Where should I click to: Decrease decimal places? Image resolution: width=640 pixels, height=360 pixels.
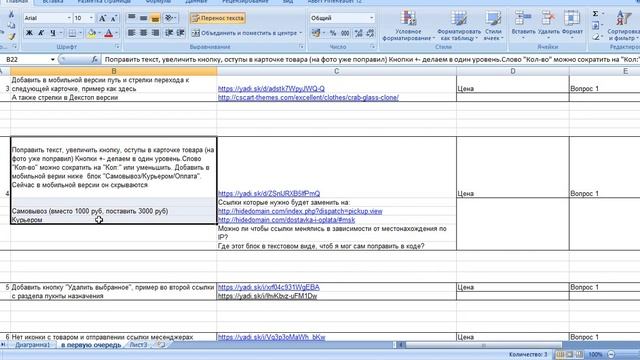pyautogui.click(x=370, y=33)
